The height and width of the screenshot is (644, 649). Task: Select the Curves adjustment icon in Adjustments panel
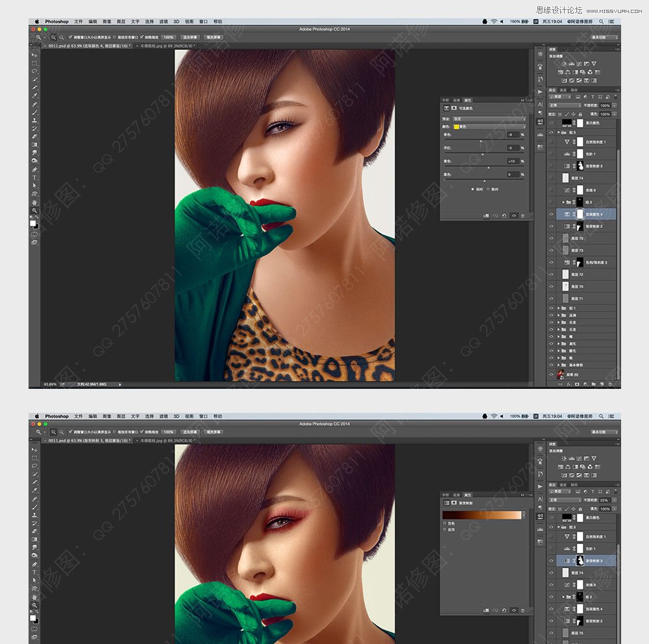point(579,64)
